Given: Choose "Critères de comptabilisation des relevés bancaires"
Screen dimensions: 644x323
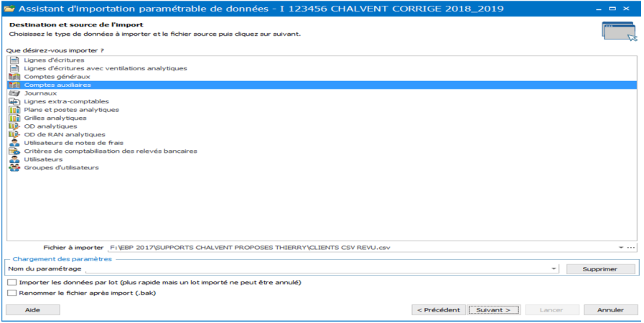Looking at the screenshot, I should pyautogui.click(x=111, y=151).
